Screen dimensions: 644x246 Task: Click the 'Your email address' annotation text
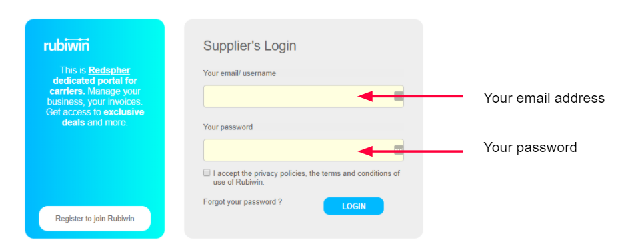544,98
